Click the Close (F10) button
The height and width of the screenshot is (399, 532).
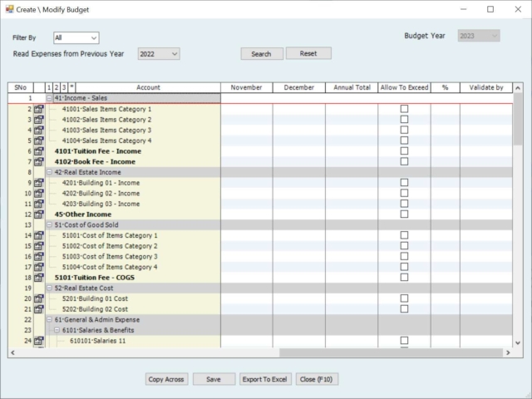317,379
